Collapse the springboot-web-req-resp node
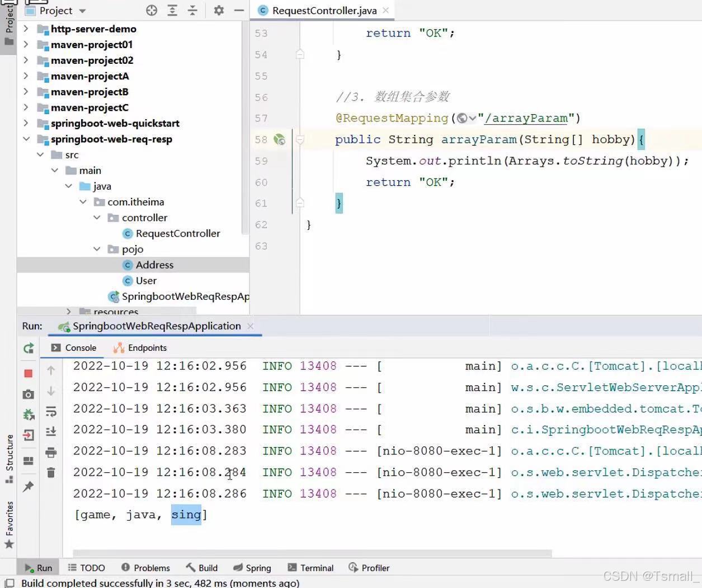This screenshot has width=702, height=588. (26, 139)
